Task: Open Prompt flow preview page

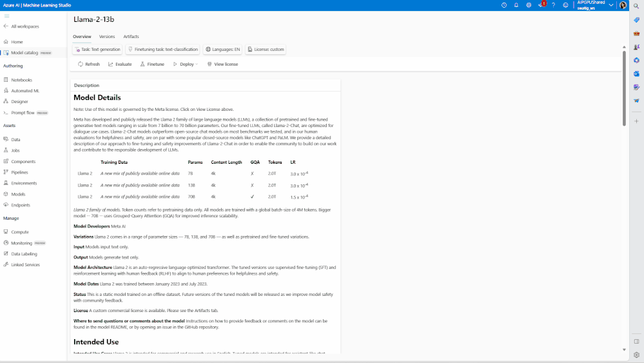Action: (x=26, y=113)
